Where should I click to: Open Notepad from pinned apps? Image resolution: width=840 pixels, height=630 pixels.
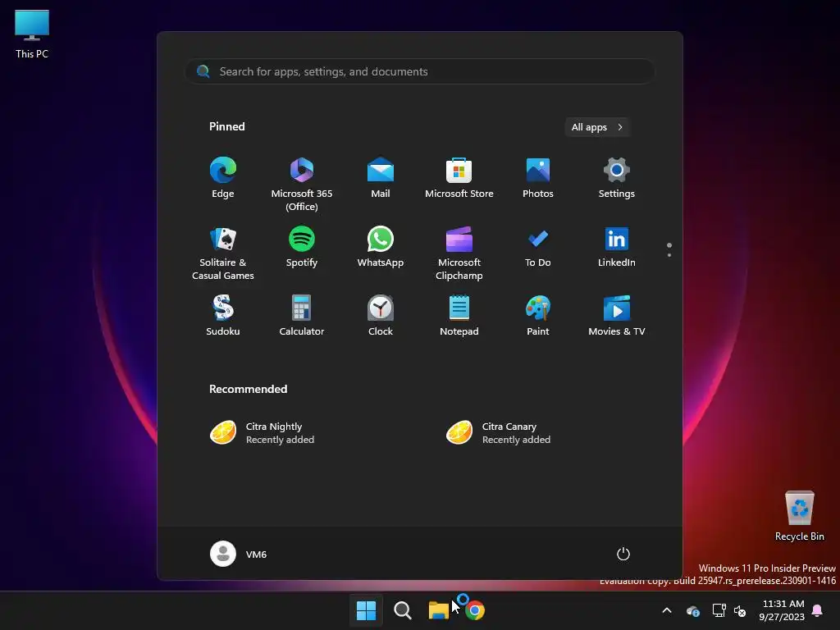point(459,316)
